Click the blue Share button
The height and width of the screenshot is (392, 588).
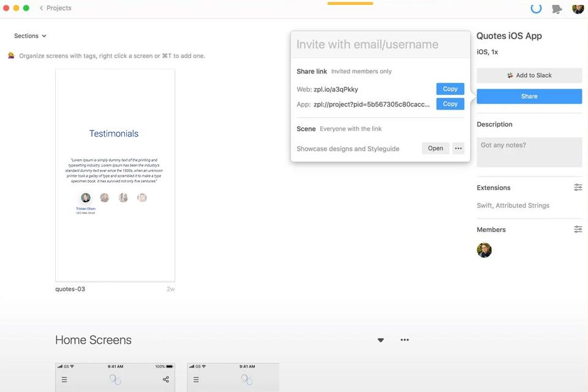coord(529,96)
